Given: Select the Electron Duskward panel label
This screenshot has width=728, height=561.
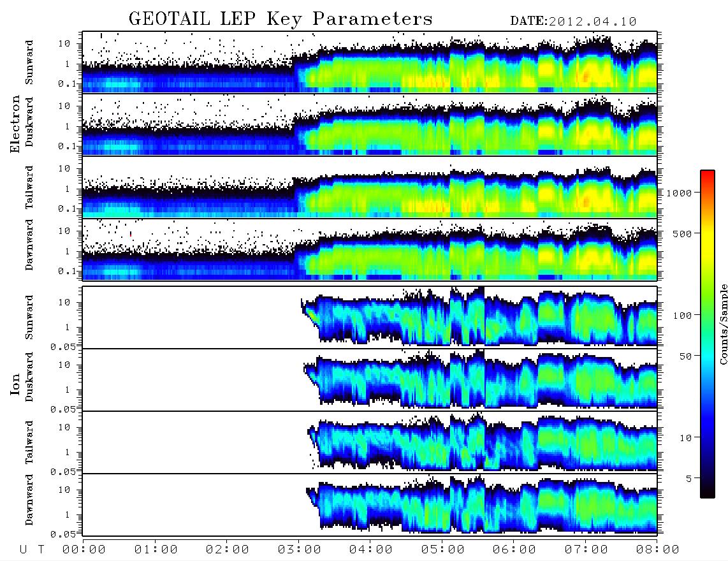Looking at the screenshot, I should (x=29, y=122).
